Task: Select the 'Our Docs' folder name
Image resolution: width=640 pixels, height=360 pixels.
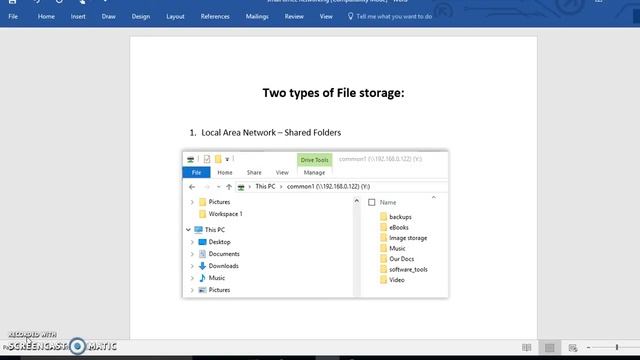Action: click(401, 259)
